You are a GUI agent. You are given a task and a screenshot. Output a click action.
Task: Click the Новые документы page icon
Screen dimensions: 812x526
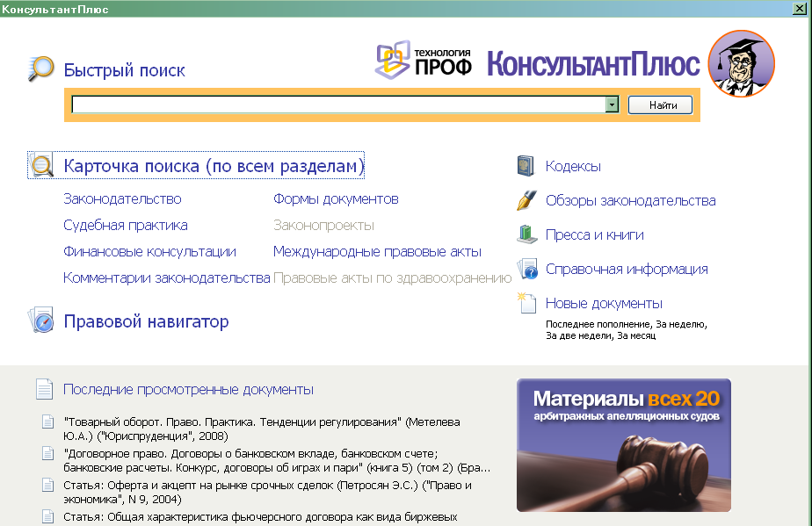526,303
